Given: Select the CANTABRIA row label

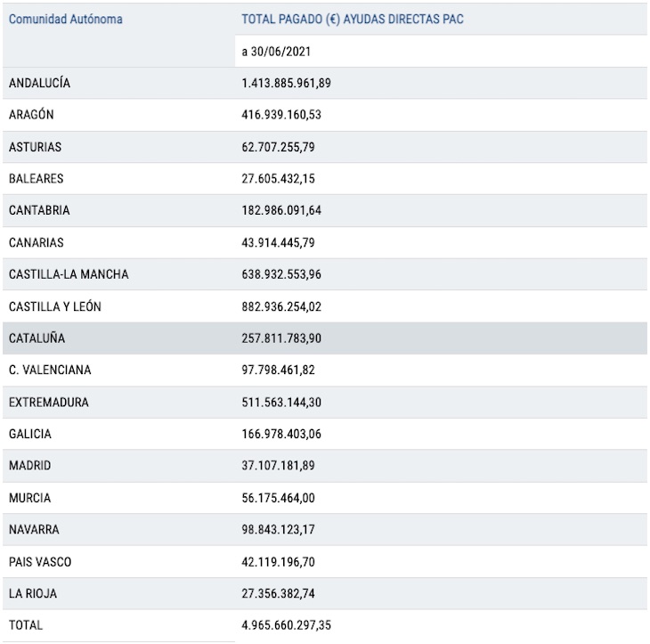Looking at the screenshot, I should [39, 211].
